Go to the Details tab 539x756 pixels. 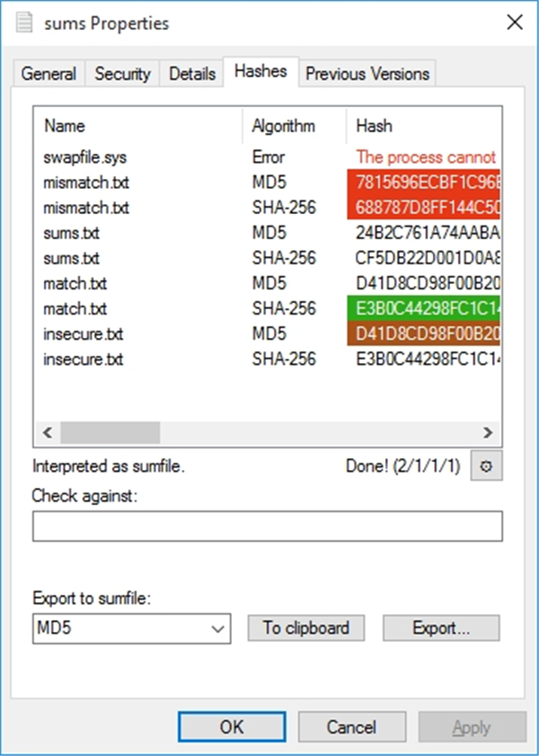(192, 74)
